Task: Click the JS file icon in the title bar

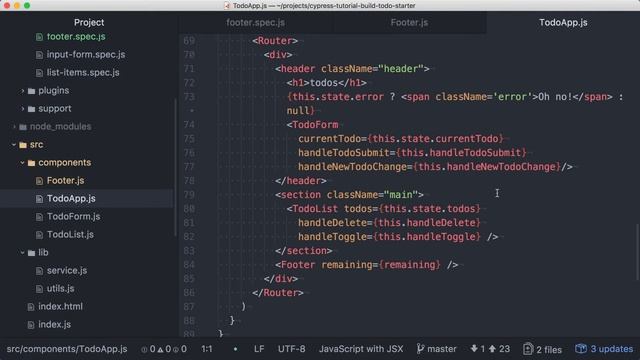Action: 227,6
